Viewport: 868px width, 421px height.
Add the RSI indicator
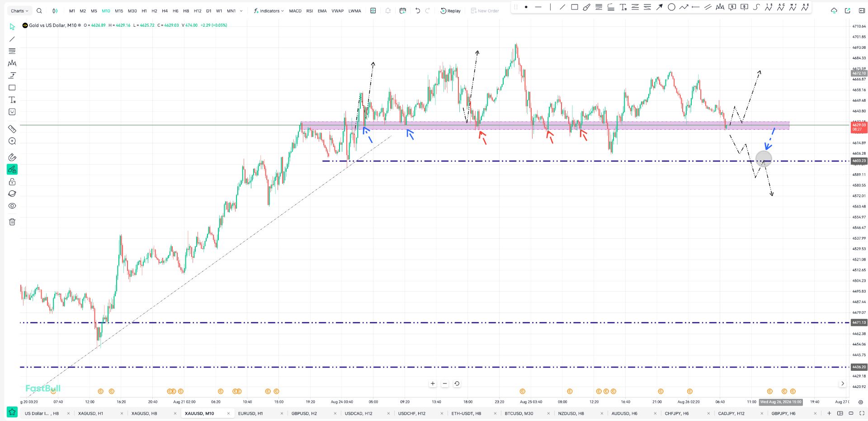[310, 11]
